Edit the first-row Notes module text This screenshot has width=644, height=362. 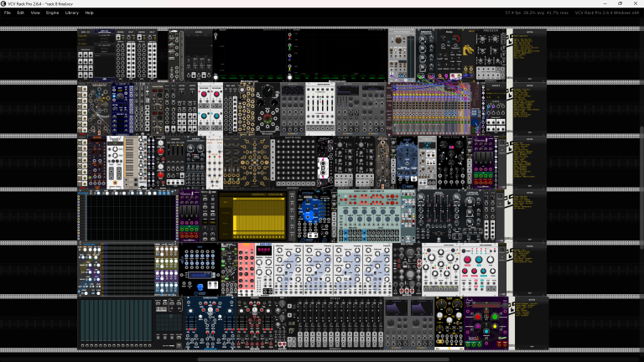pos(530,54)
